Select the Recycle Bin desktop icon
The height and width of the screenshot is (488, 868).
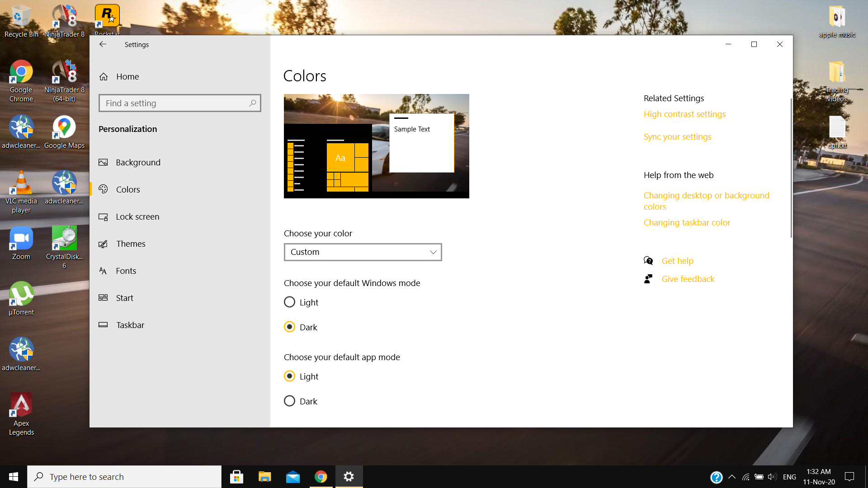pos(21,21)
